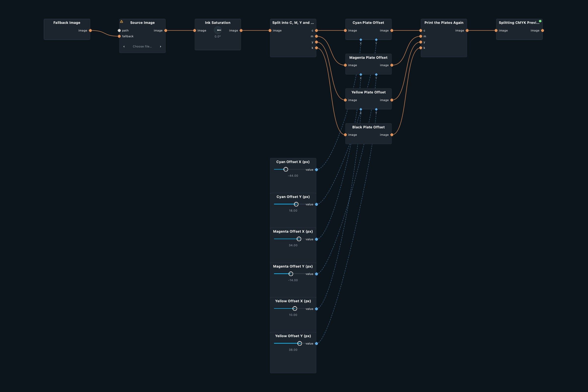
Task: Click the -44.00 value under Cyan Offset X
Action: point(293,176)
